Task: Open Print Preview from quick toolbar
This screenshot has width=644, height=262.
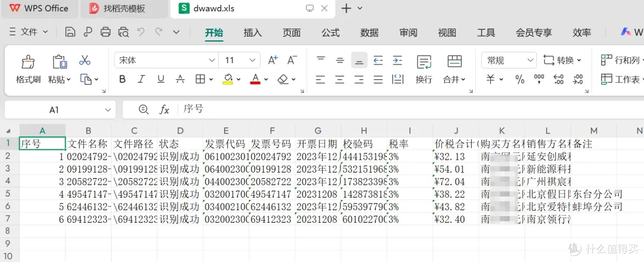Action: (x=123, y=32)
